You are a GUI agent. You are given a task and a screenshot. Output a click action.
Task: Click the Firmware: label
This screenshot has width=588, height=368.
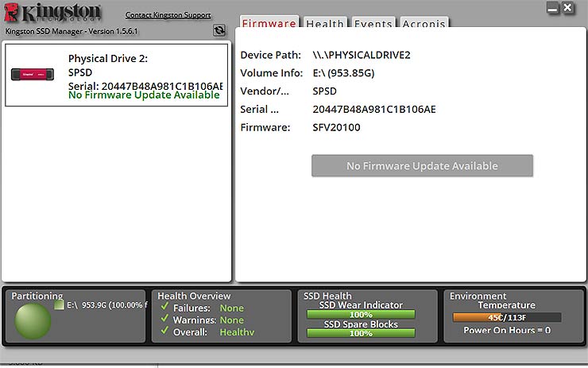click(265, 127)
